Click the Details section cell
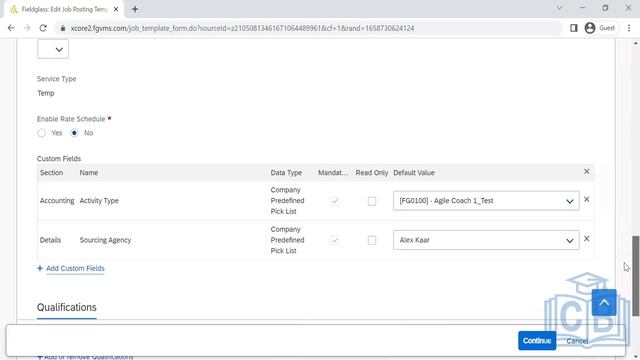Image resolution: width=640 pixels, height=360 pixels. (x=51, y=240)
